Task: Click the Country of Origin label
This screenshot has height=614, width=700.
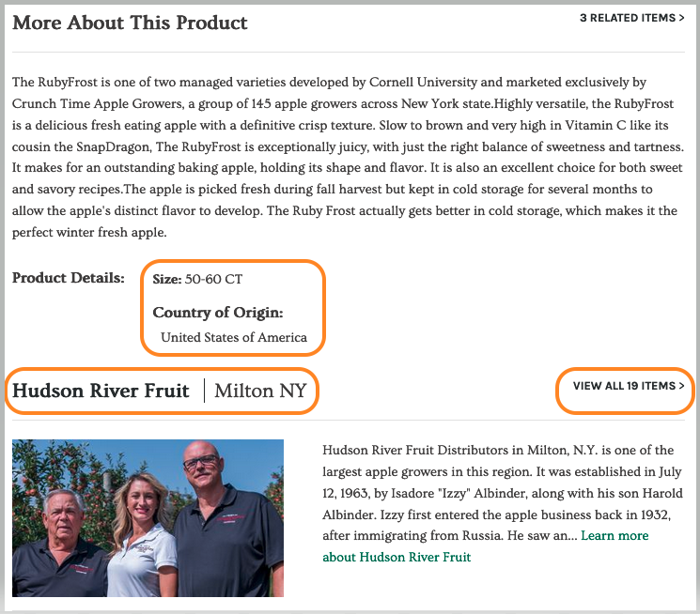Action: tap(218, 313)
